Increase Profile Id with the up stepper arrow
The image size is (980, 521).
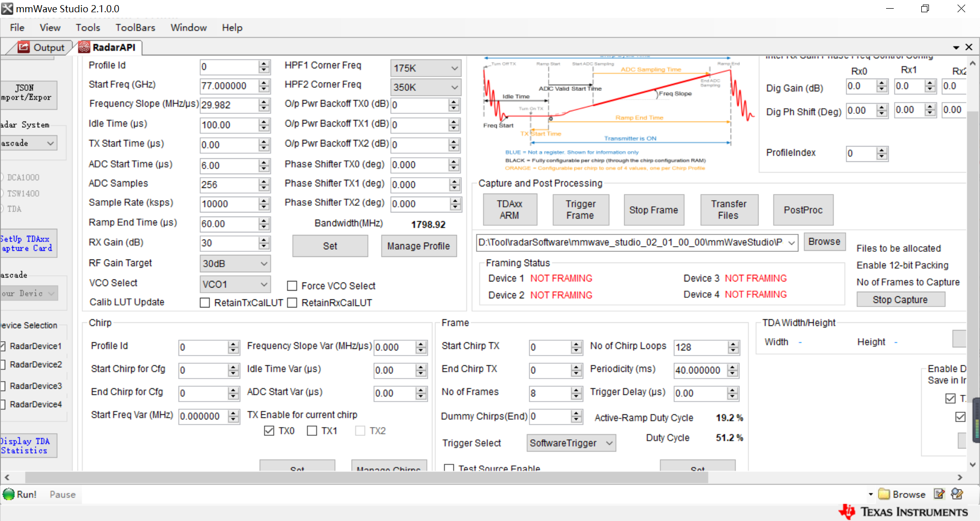point(264,63)
